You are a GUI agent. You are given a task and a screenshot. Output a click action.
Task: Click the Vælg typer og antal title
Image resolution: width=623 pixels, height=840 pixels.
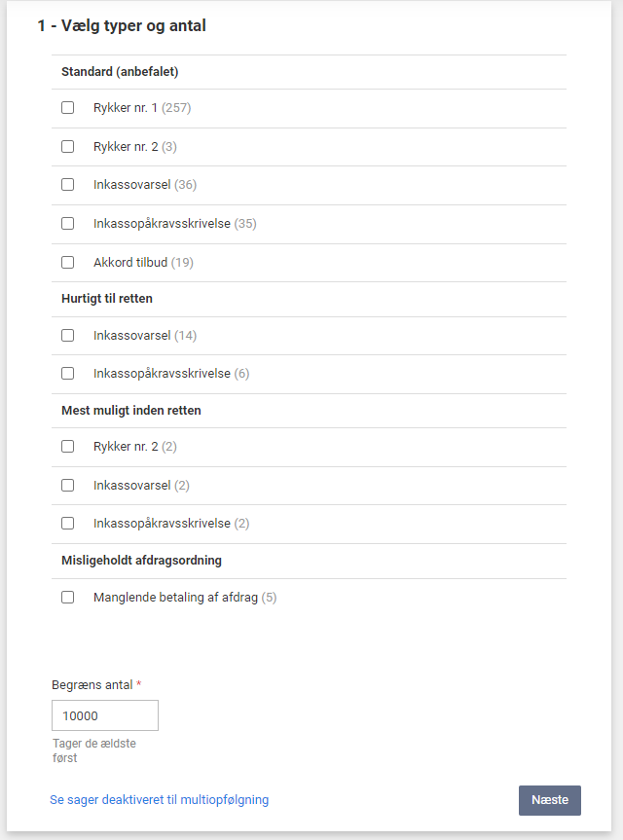[120, 25]
